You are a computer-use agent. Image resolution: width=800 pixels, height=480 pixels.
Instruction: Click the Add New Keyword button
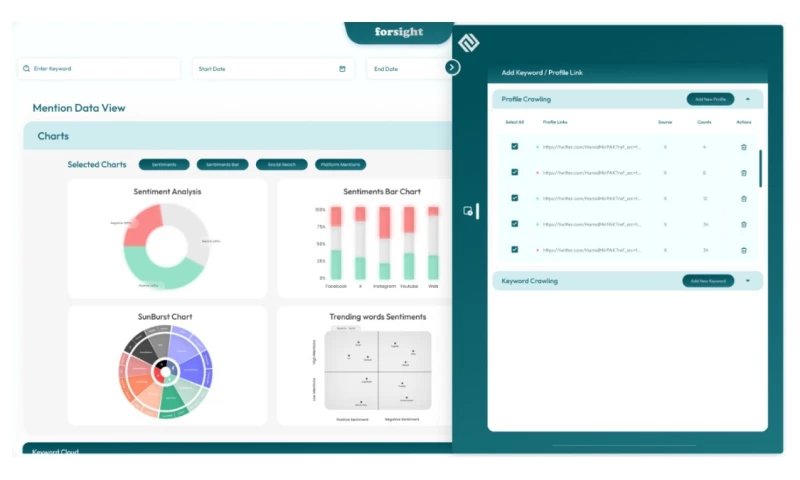click(708, 281)
